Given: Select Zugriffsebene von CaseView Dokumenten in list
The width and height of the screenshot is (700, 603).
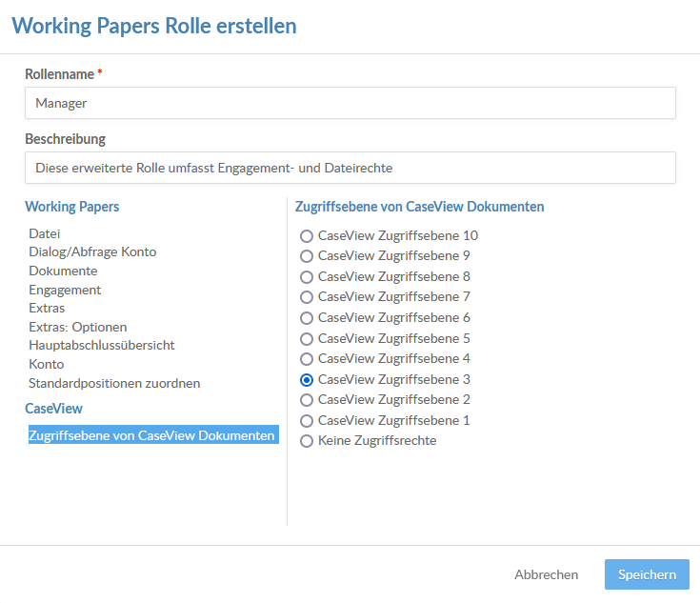Looking at the screenshot, I should 153,434.
